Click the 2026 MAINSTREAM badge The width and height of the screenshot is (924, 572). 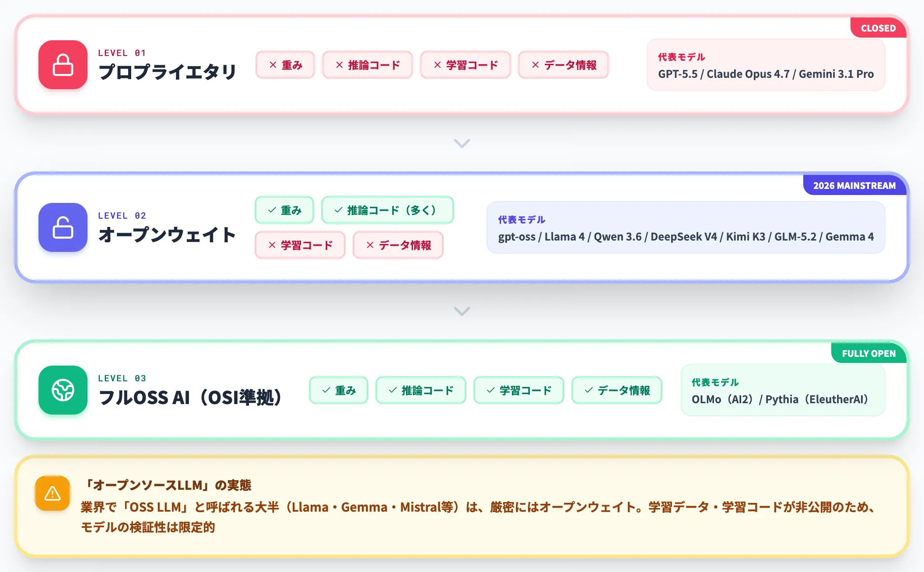854,185
